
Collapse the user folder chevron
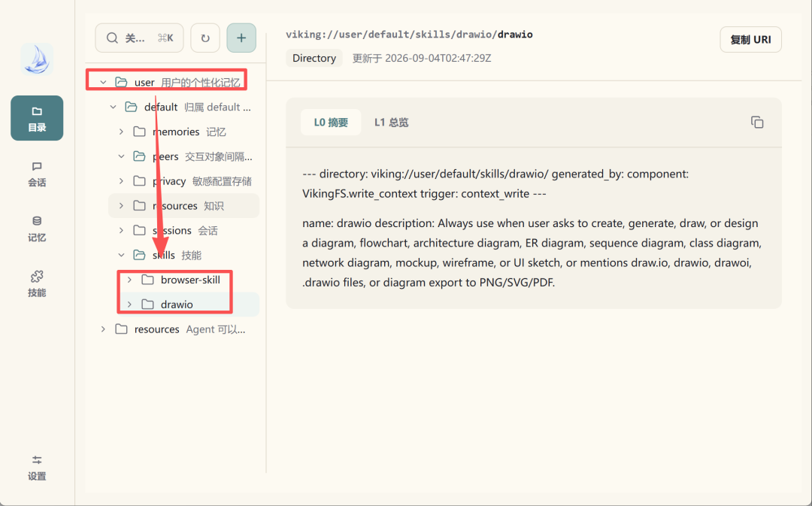[103, 82]
